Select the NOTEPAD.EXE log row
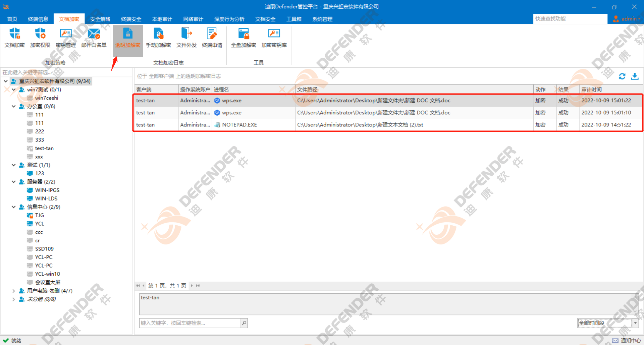Viewport: 644px width, 345px height. (x=388, y=125)
